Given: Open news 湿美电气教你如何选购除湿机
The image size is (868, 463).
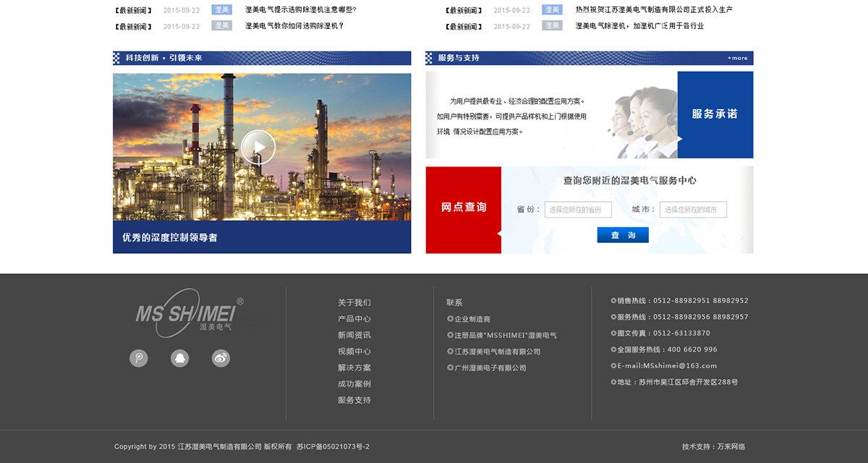Looking at the screenshot, I should point(294,26).
